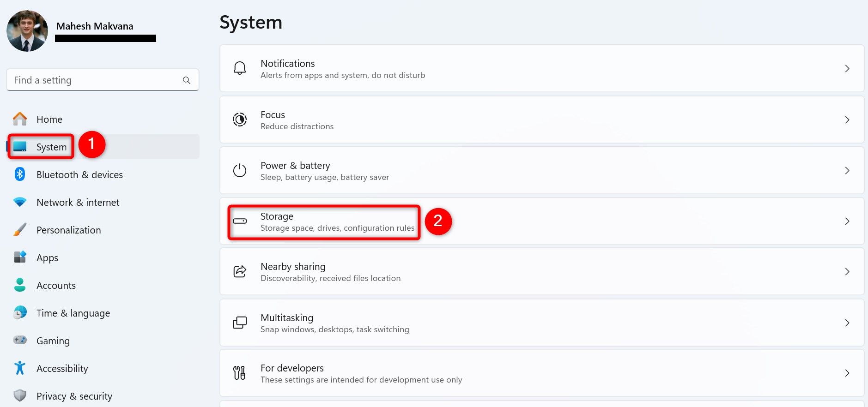Expand the Storage row chevron
Image resolution: width=868 pixels, height=407 pixels.
[847, 221]
